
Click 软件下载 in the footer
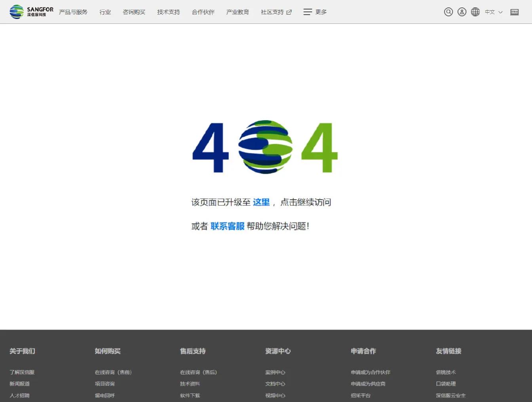(190, 395)
